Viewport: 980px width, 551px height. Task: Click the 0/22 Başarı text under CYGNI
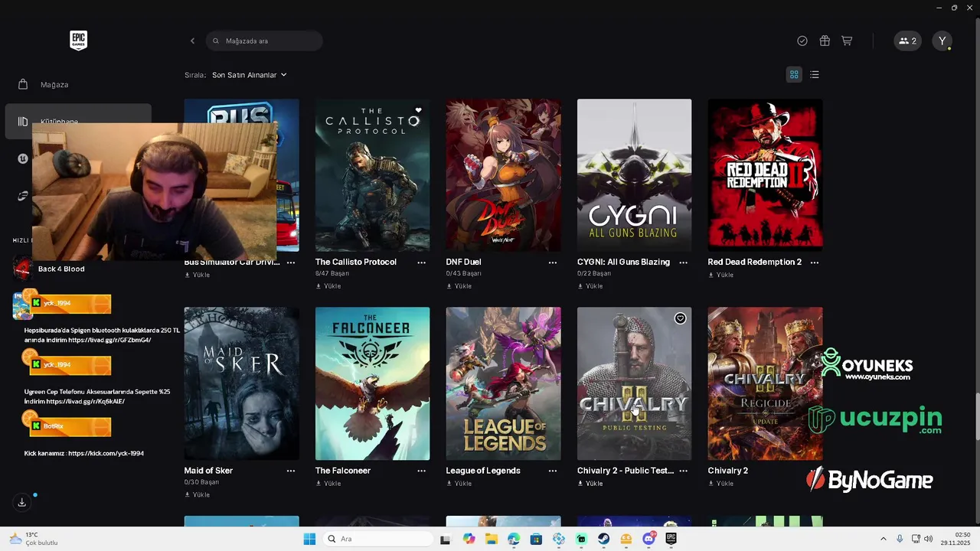(594, 274)
